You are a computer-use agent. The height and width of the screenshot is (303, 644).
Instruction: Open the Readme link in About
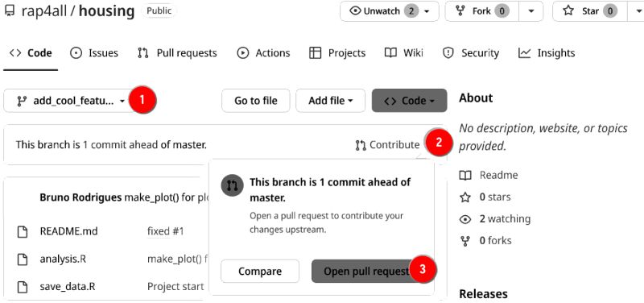point(498,176)
